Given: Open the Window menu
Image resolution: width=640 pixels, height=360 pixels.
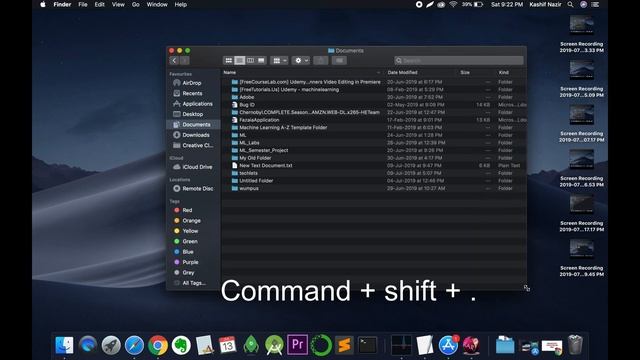Looking at the screenshot, I should click(157, 4).
